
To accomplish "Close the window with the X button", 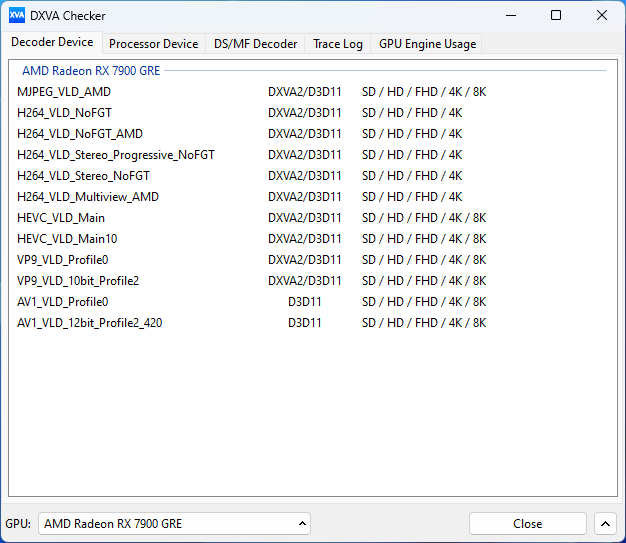I will pyautogui.click(x=602, y=16).
